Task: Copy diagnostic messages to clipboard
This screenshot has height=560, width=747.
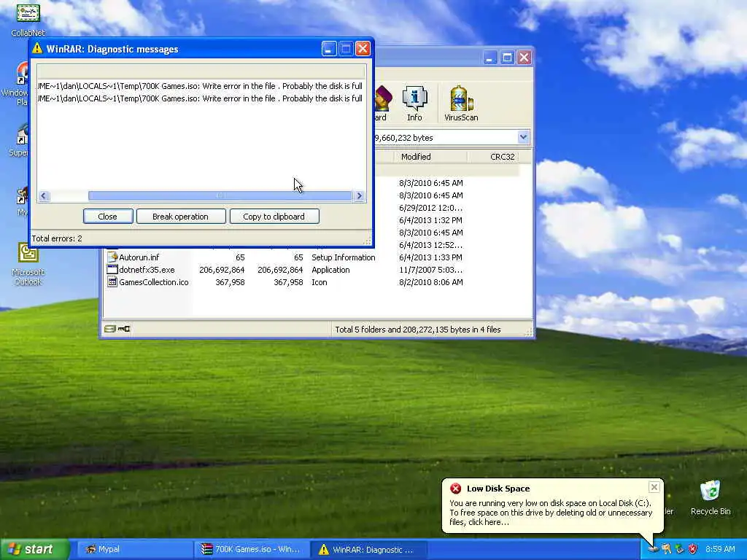Action: click(x=274, y=216)
